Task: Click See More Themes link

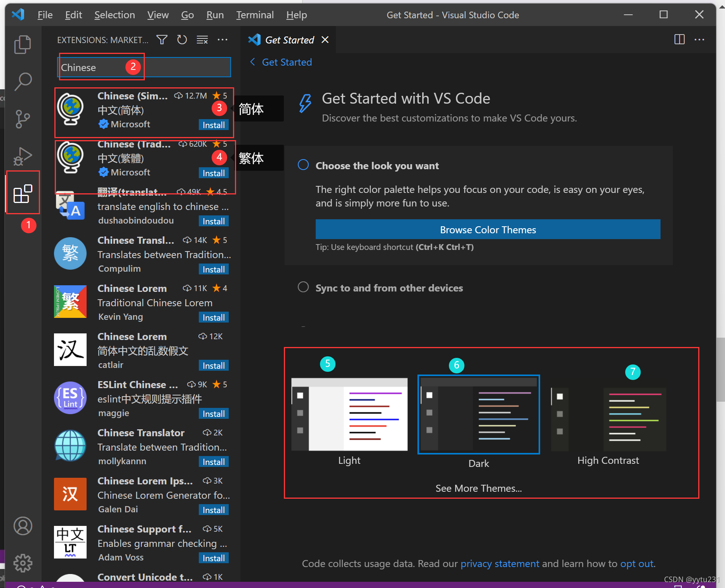Action: (478, 488)
